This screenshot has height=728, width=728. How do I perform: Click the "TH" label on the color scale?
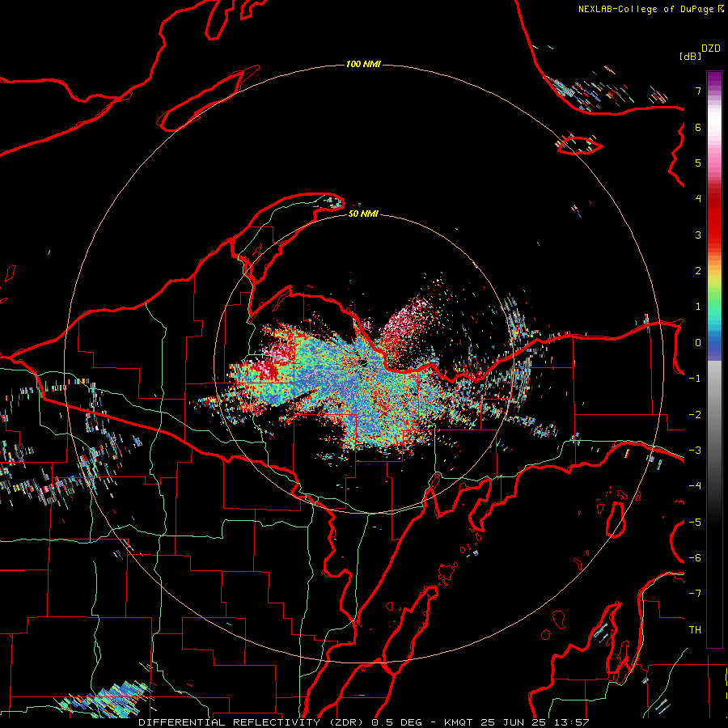pyautogui.click(x=695, y=630)
